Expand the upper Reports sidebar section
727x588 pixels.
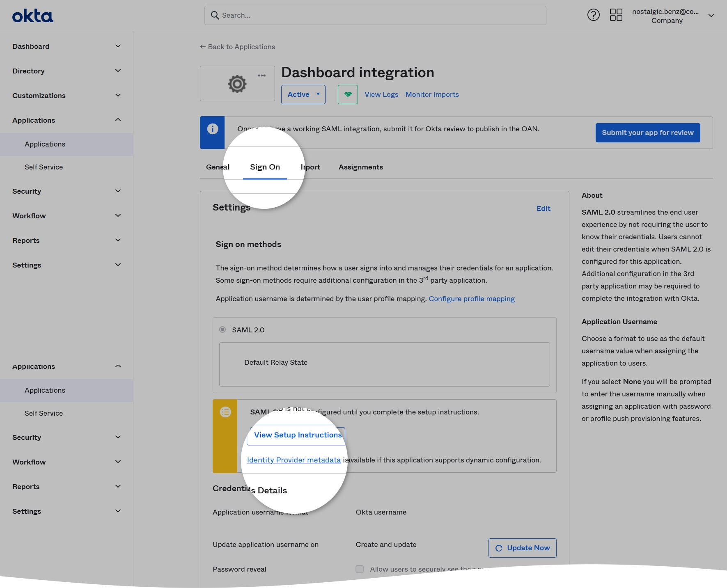[x=67, y=240]
